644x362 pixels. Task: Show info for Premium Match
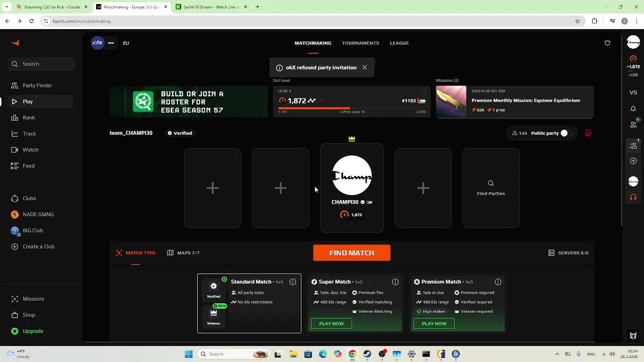[498, 282]
